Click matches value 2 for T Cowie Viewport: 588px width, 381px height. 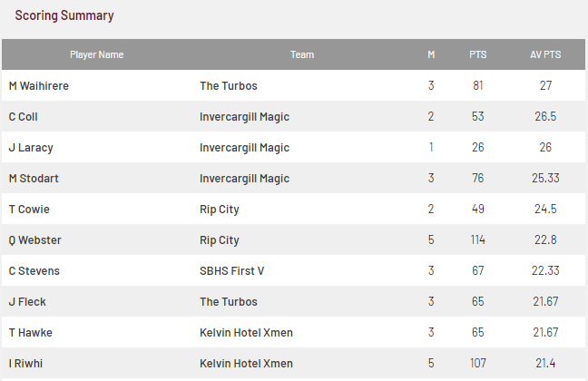[x=431, y=209]
